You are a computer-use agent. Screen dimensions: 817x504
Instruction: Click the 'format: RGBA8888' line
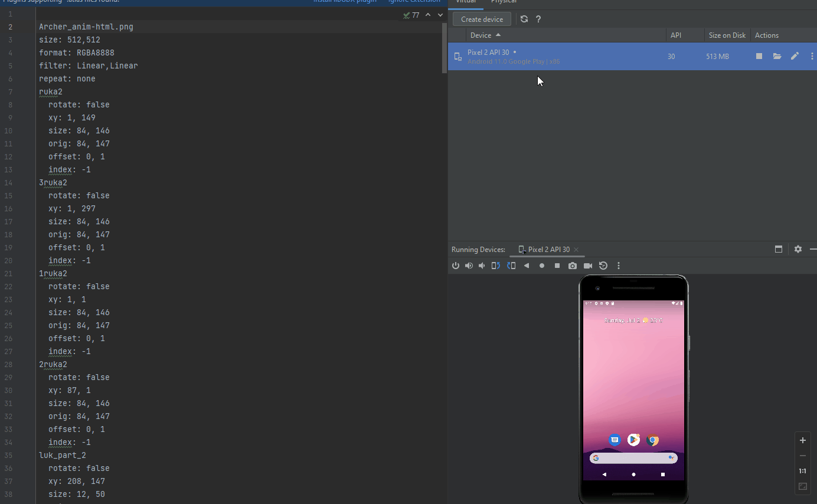[77, 53]
